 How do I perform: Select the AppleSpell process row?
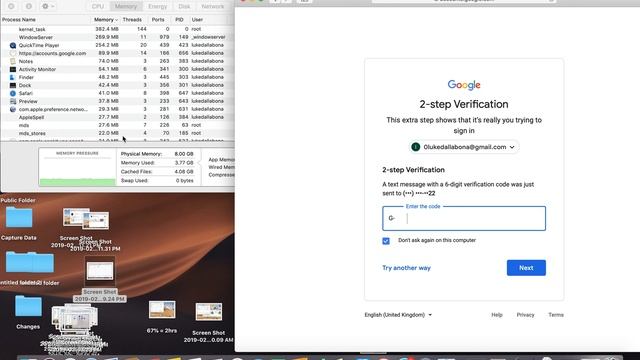tap(118, 117)
